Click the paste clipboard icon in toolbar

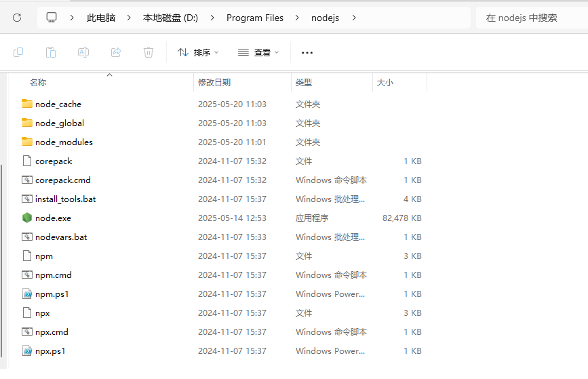point(51,52)
